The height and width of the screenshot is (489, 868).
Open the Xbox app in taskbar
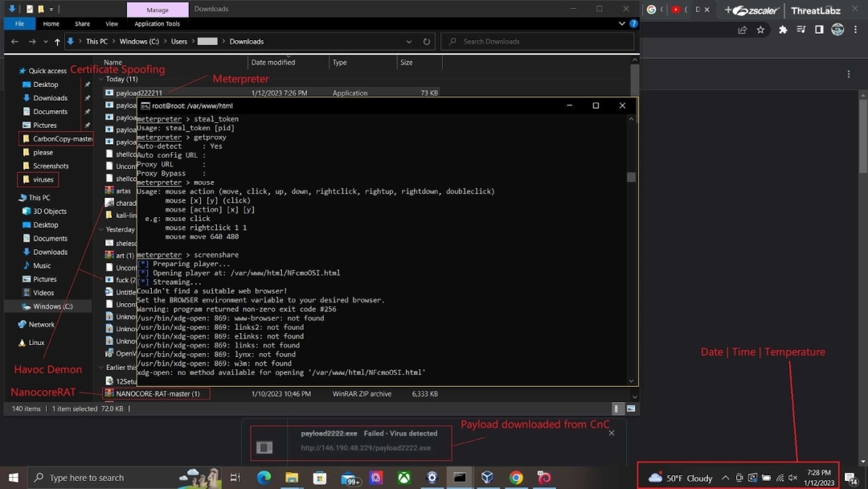404,477
